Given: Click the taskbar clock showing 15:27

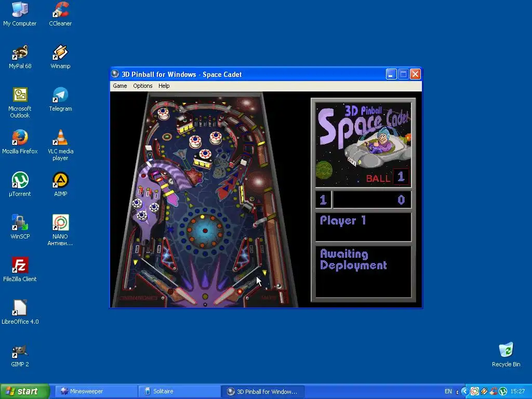Looking at the screenshot, I should point(518,391).
